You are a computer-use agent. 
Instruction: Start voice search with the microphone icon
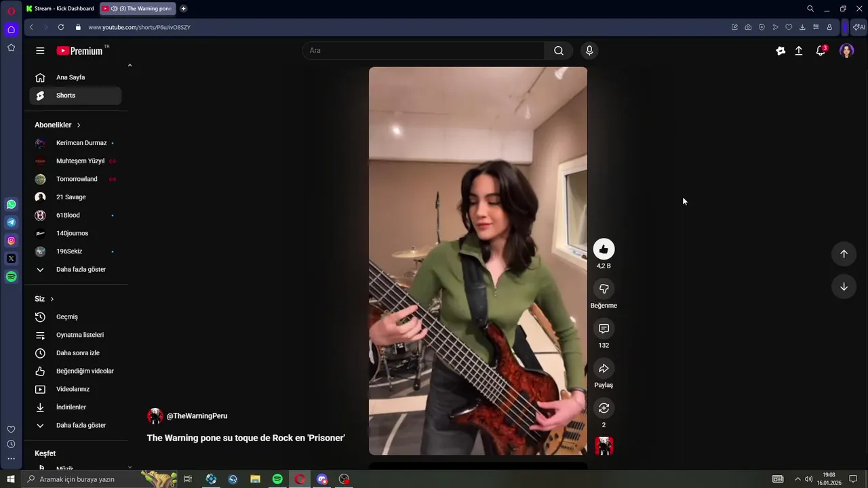[x=589, y=51]
